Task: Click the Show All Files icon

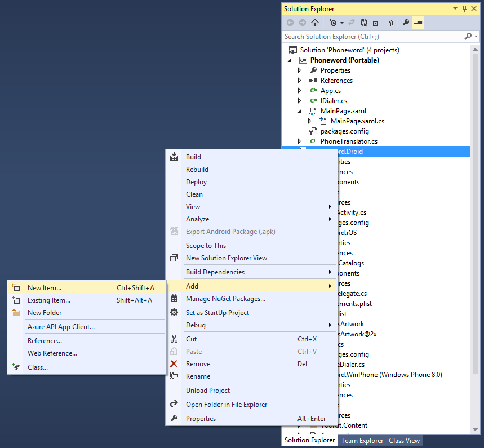Action: click(389, 23)
